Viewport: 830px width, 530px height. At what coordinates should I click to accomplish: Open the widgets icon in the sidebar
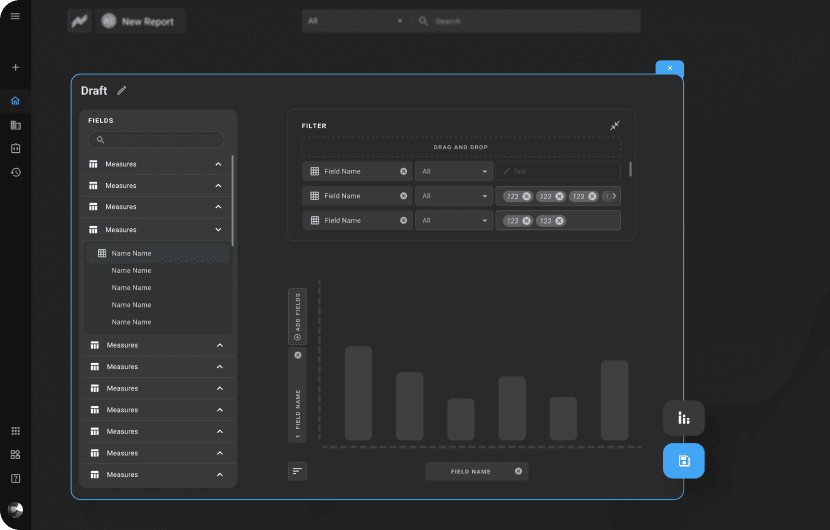point(15,454)
